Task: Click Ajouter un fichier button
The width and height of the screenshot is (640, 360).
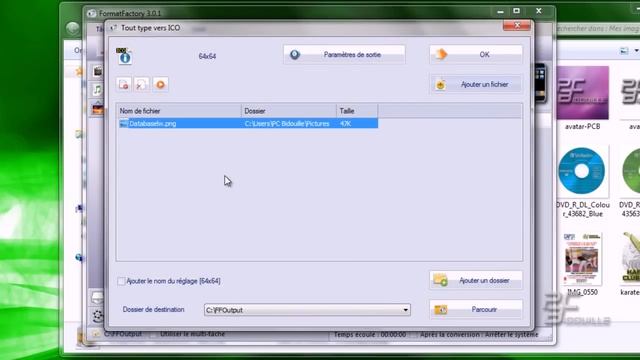Action: click(x=476, y=84)
